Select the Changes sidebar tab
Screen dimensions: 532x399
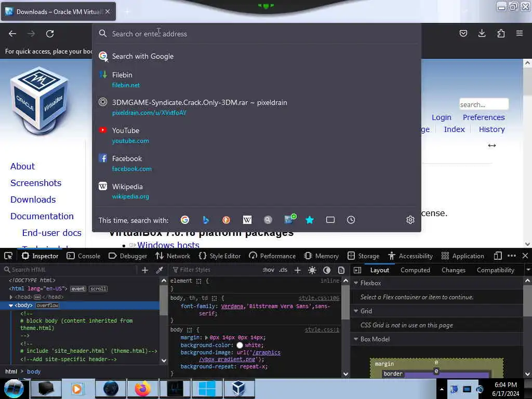tap(453, 270)
